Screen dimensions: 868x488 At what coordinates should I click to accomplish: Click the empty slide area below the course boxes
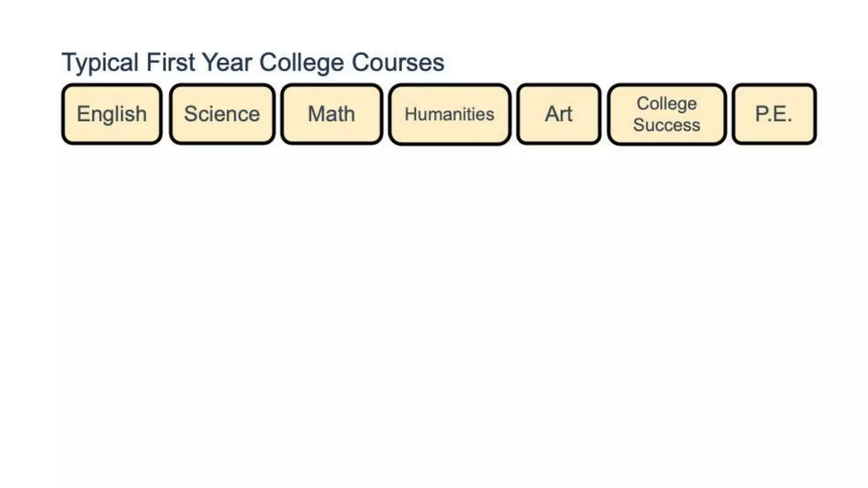(x=434, y=297)
